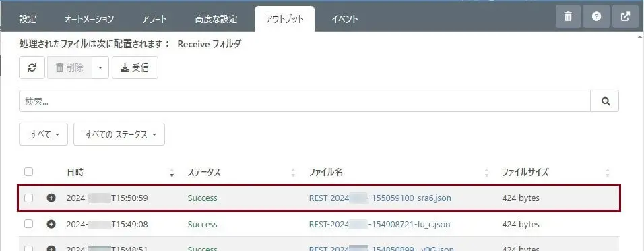The width and height of the screenshot is (644, 251).
Task: Click the trash icon in the header
Action: point(568,16)
